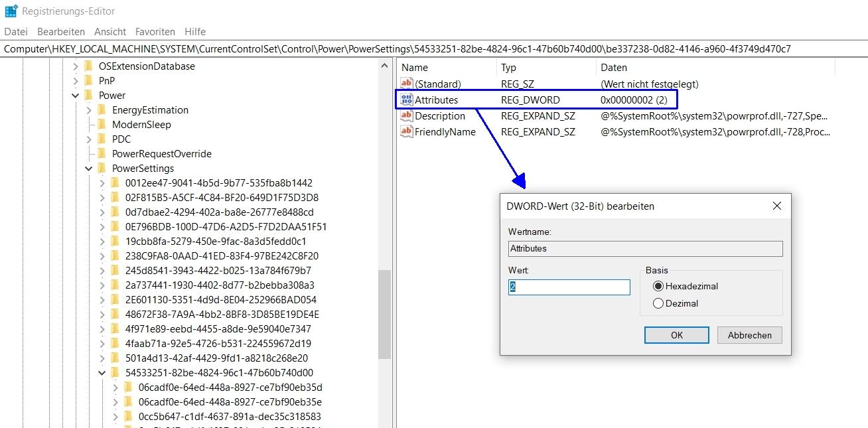Select the EnergyEstimation folder icon

pyautogui.click(x=102, y=110)
